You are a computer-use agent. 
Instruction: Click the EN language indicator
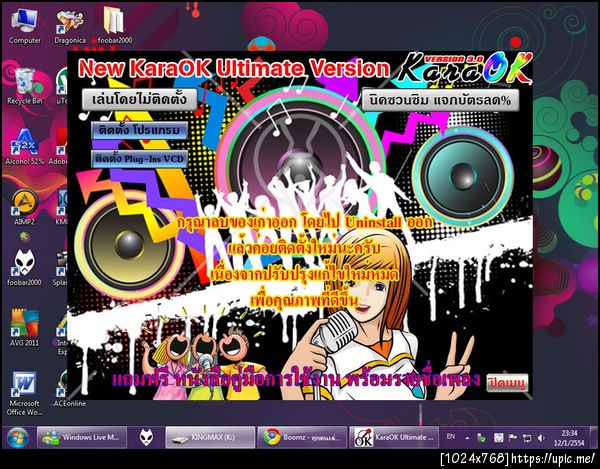(x=451, y=436)
